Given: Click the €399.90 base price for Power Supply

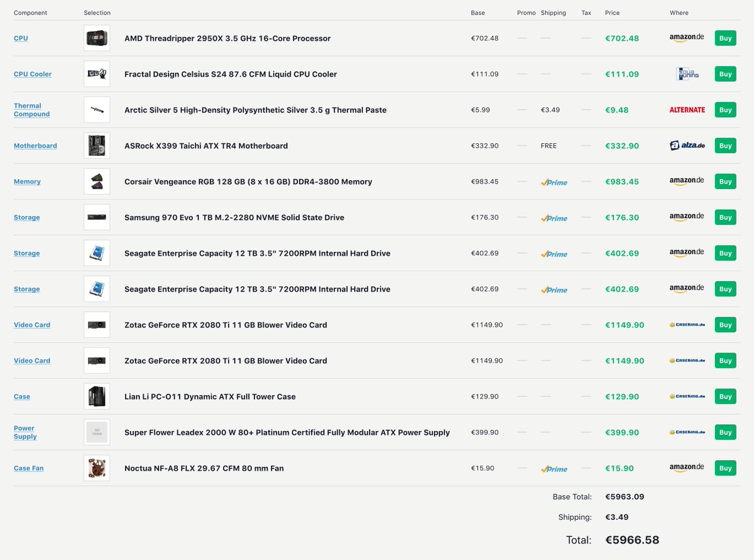Looking at the screenshot, I should click(485, 432).
